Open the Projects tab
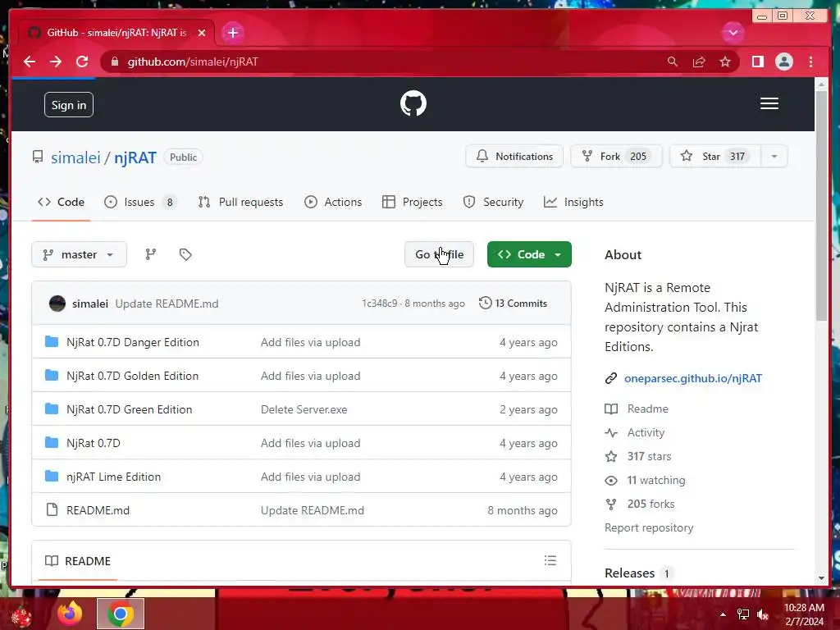Screen dimensions: 840x630 [413, 202]
